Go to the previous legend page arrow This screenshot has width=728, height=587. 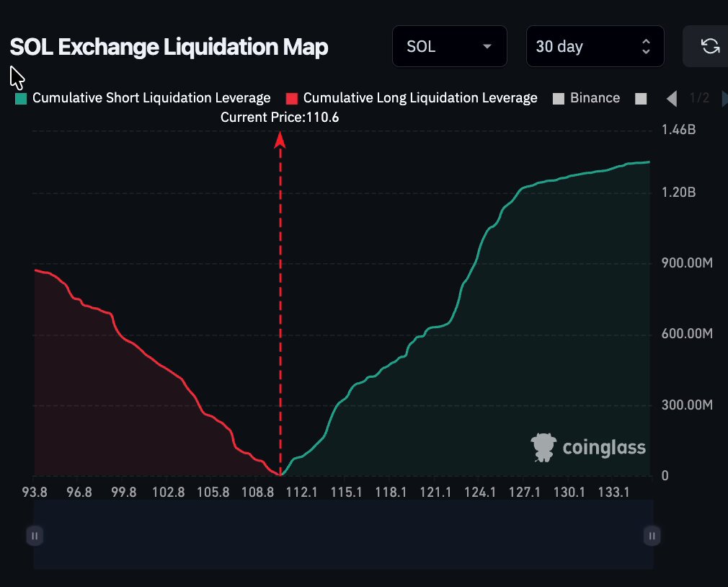click(x=672, y=99)
